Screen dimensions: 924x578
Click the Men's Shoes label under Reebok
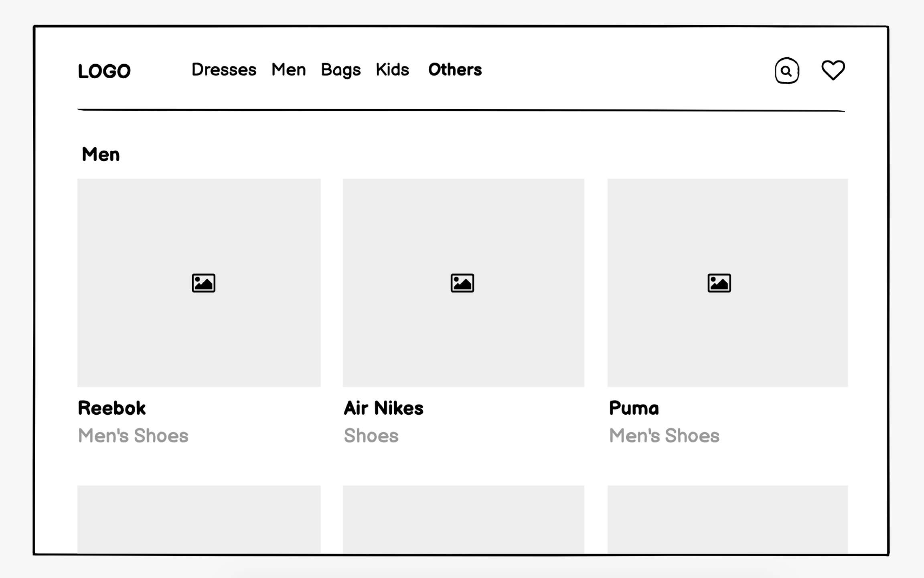click(134, 436)
